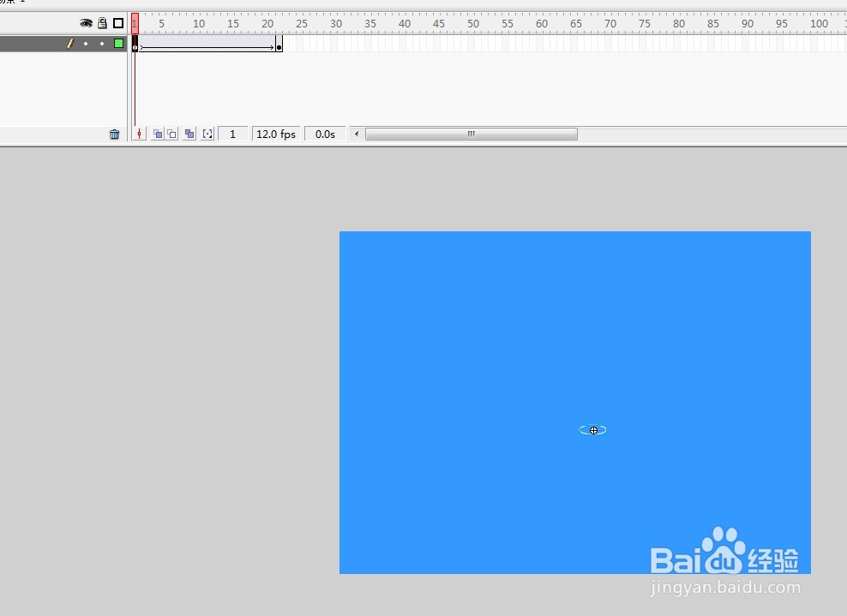Screen dimensions: 847x616
Task: Click the timeline scrollbar's left arrow
Action: point(357,134)
